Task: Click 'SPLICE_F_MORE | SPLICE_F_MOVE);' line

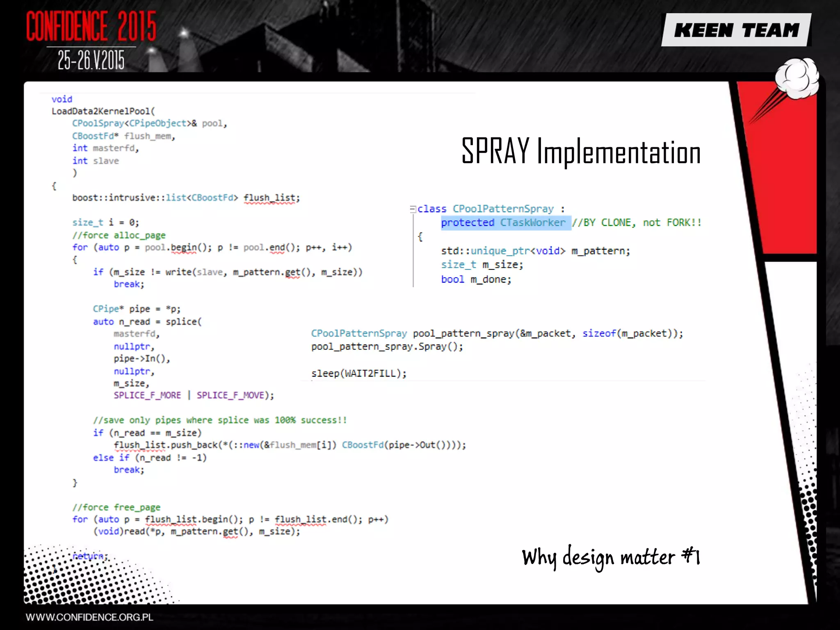Action: tap(194, 395)
